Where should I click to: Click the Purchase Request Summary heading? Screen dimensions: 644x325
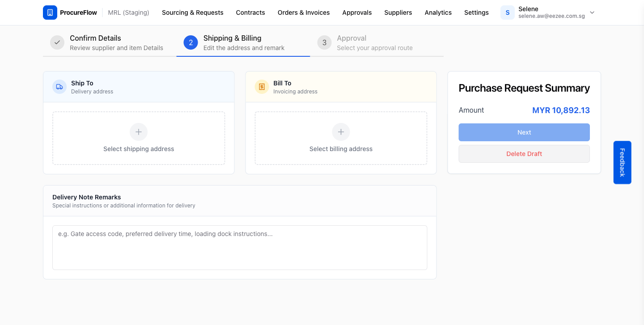coord(524,88)
